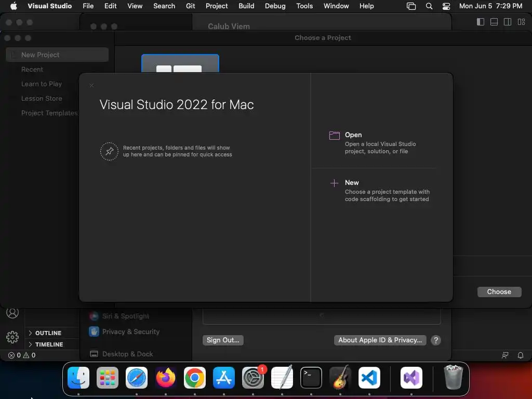Screen dimensions: 532x399
Task: Select Lesson Store in sidebar
Action: [42, 98]
